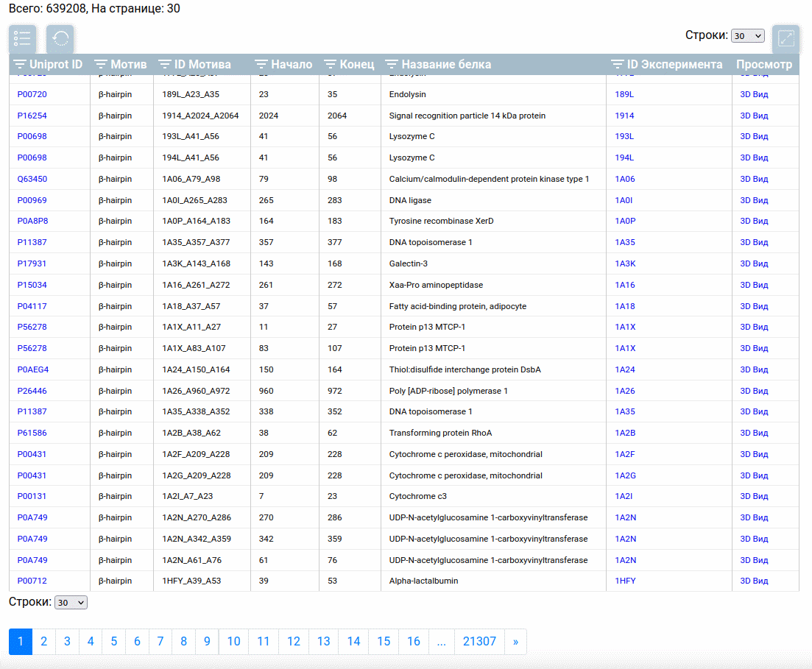Select motif ID cell 1A26_A960_A972
Viewport: 812px width, 669px height.
click(x=196, y=391)
